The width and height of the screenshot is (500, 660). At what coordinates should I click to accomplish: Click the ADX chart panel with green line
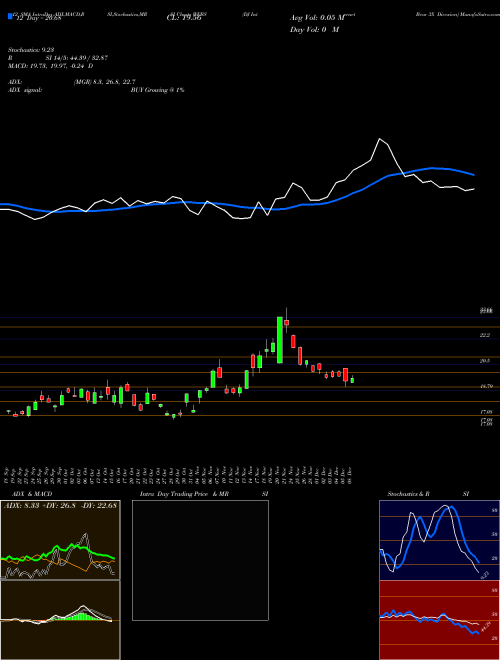pos(60,540)
